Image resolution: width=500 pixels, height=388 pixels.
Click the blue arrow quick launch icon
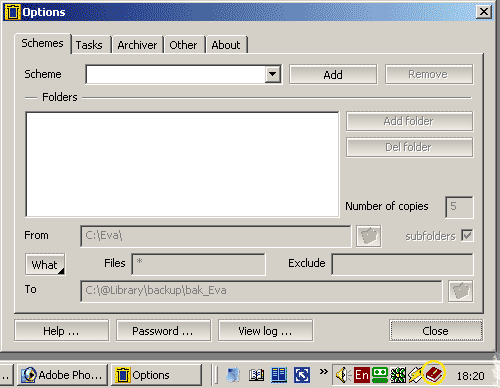pyautogui.click(x=302, y=375)
